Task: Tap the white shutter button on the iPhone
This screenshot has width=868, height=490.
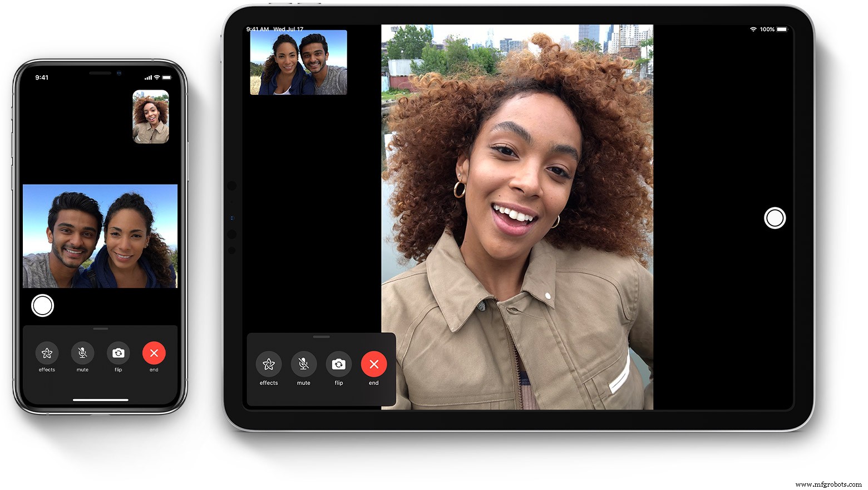Action: 43,306
